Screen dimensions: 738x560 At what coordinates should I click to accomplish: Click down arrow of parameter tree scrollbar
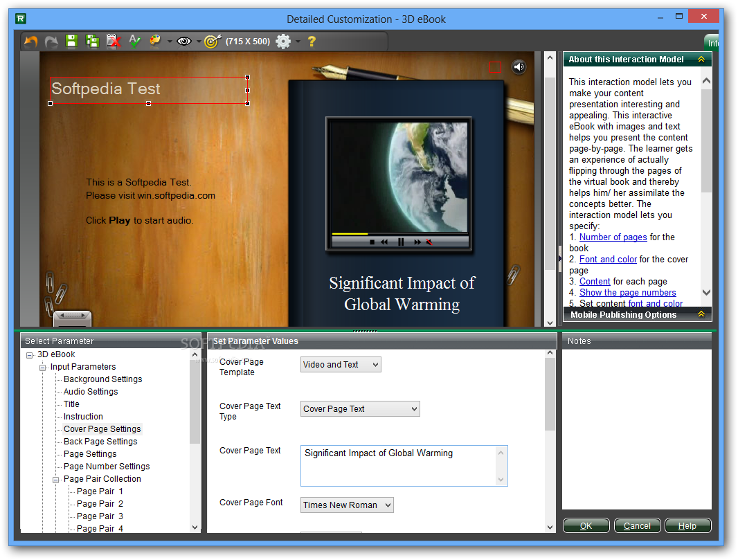195,527
